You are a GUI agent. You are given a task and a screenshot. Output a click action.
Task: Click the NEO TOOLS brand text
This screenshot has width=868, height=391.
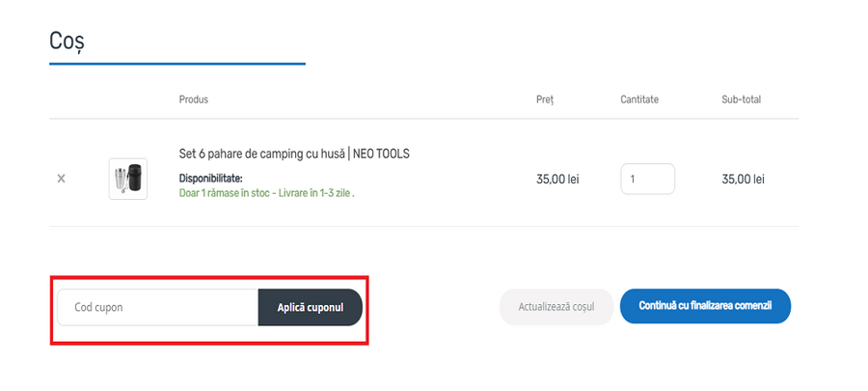point(383,154)
